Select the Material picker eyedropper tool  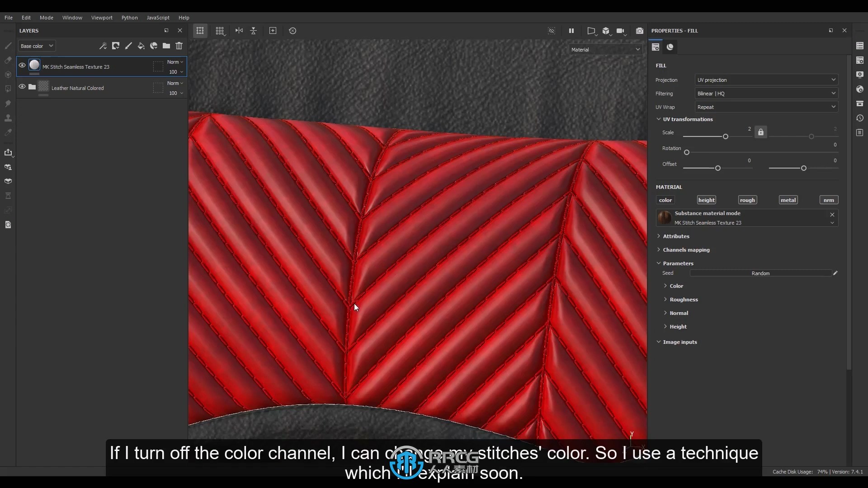(8, 132)
